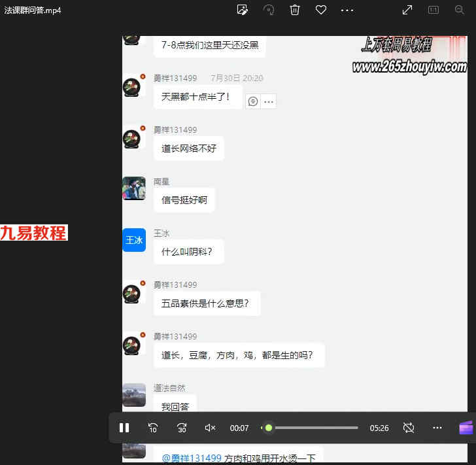
Task: Skip back 10 seconds
Action: tap(153, 428)
